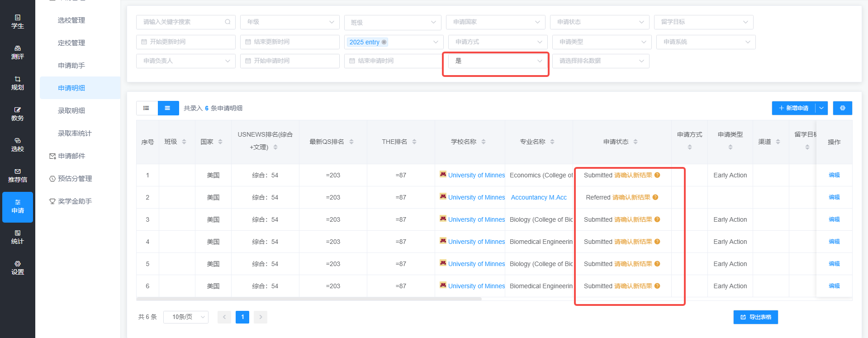Open the 测评 section in the sidebar
This screenshot has height=338, width=868.
18,52
